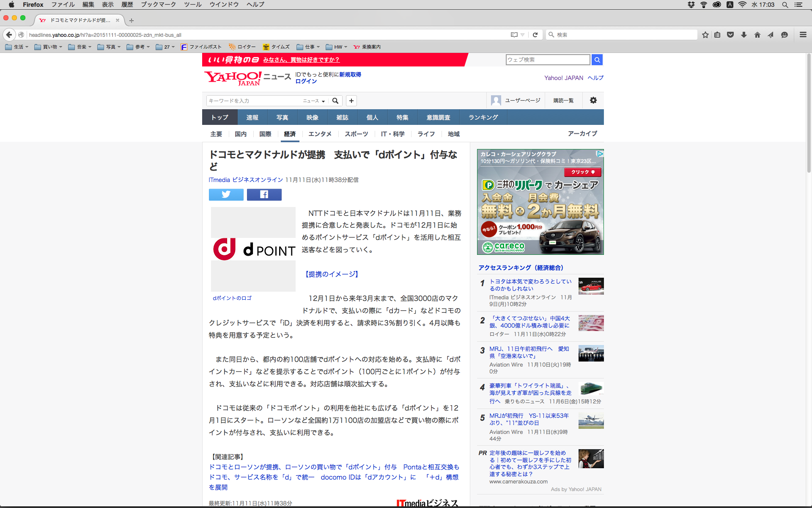Click the plus button beside keyword search
Image resolution: width=812 pixels, height=508 pixels.
tap(351, 101)
